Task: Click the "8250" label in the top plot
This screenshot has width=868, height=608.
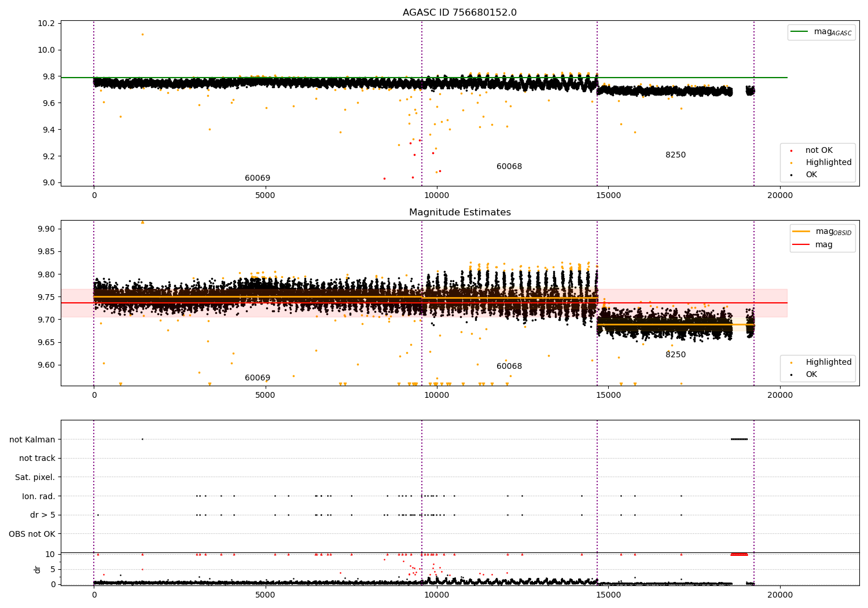Action: click(675, 155)
